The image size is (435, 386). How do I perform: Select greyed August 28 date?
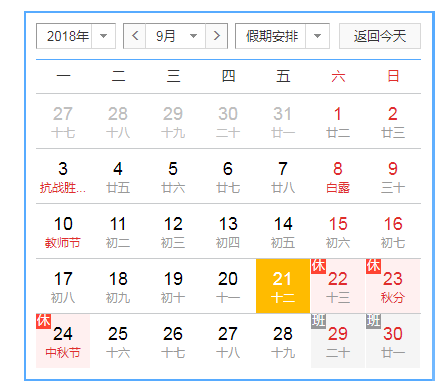click(118, 121)
